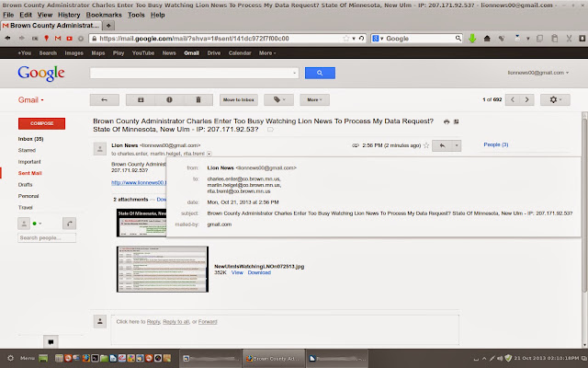This screenshot has width=588, height=368.
Task: Go to the newer conversation arrow
Action: coord(513,100)
